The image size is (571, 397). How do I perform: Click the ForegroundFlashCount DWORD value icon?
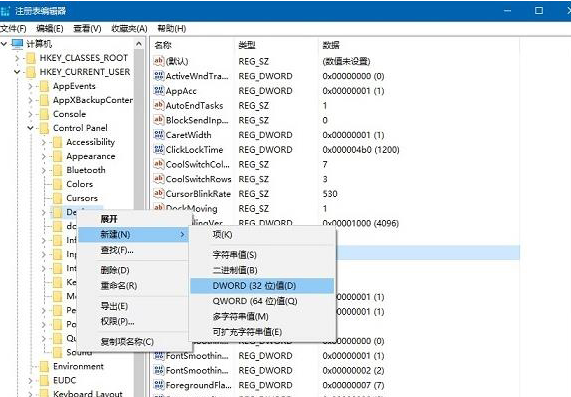(x=158, y=385)
